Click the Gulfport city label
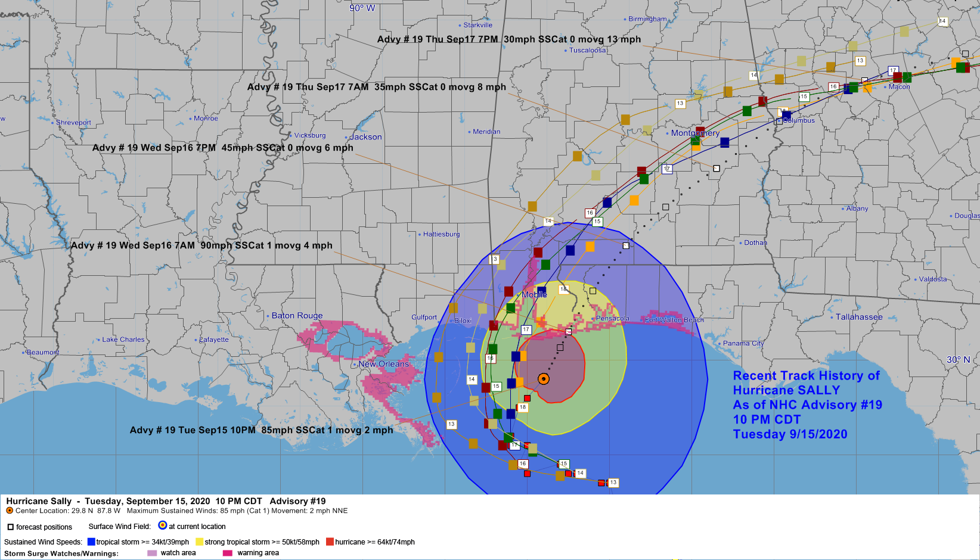This screenshot has height=560, width=980. (424, 317)
